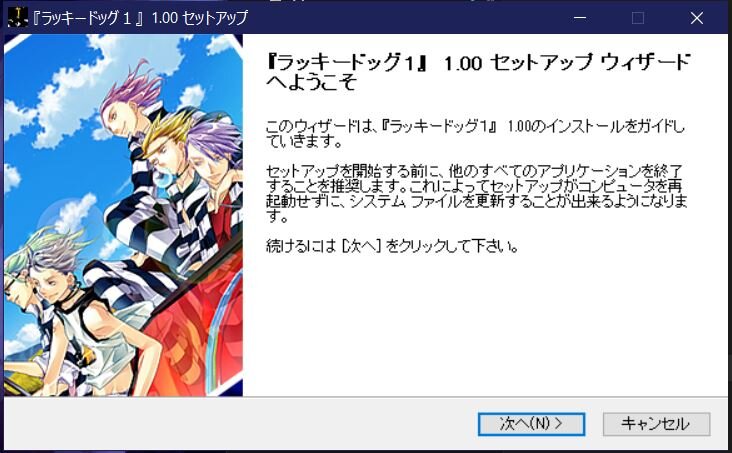Screen dimensions: 732x453
Task: Click the red car in the artwork
Action: coord(196,336)
